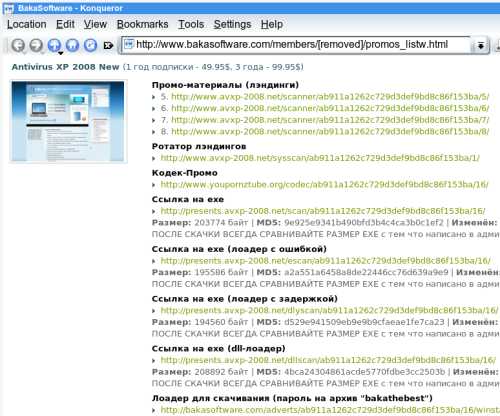Follow the sysscan rotator link
The height and width of the screenshot is (416, 500).
(320, 158)
